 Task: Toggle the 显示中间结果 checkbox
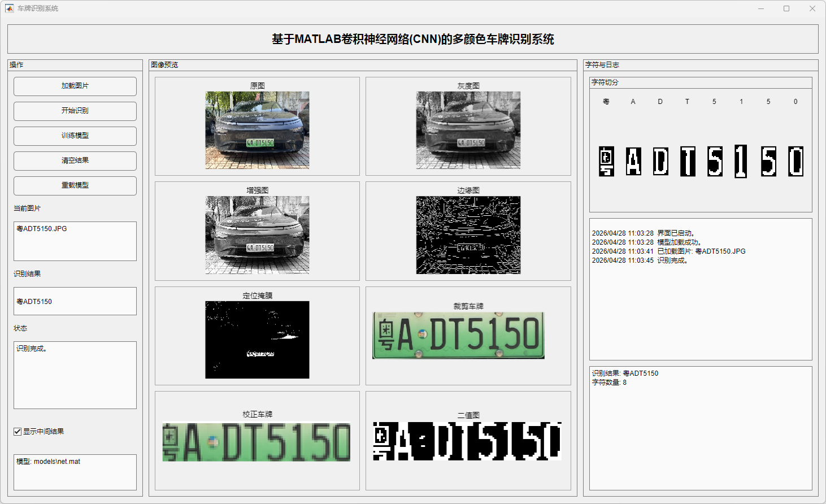coord(18,432)
